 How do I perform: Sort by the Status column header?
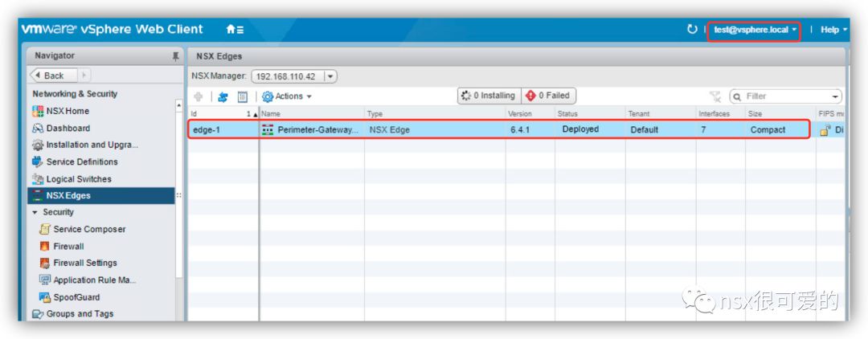[590, 113]
